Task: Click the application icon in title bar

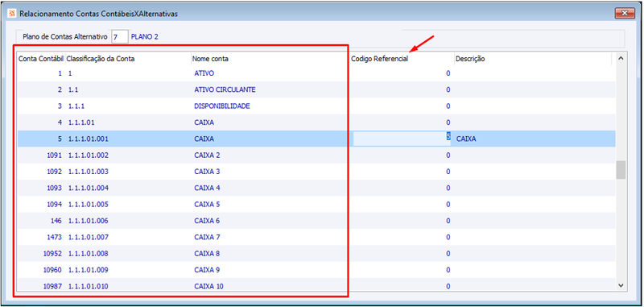Action: click(x=12, y=14)
